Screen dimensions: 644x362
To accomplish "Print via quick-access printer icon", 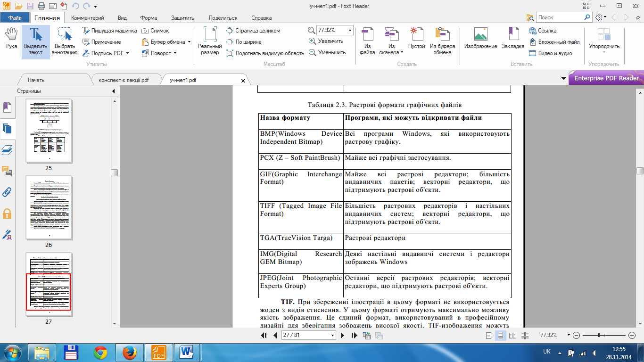I will coord(41,6).
